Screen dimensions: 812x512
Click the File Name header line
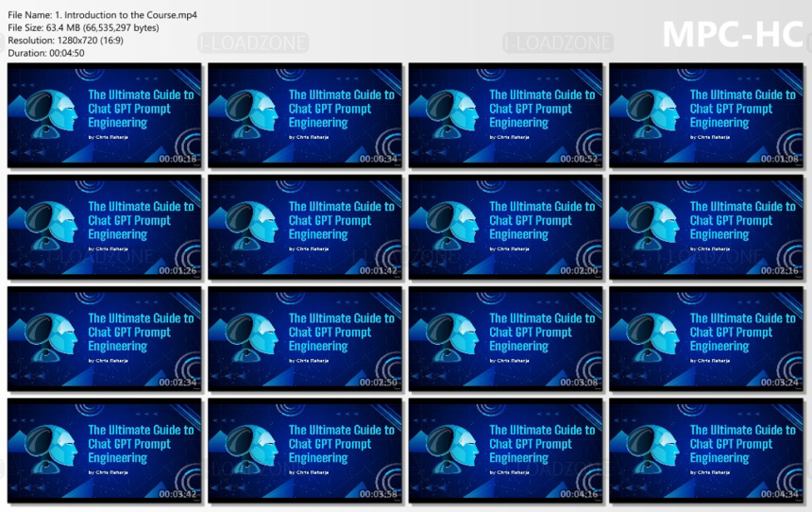(x=102, y=15)
